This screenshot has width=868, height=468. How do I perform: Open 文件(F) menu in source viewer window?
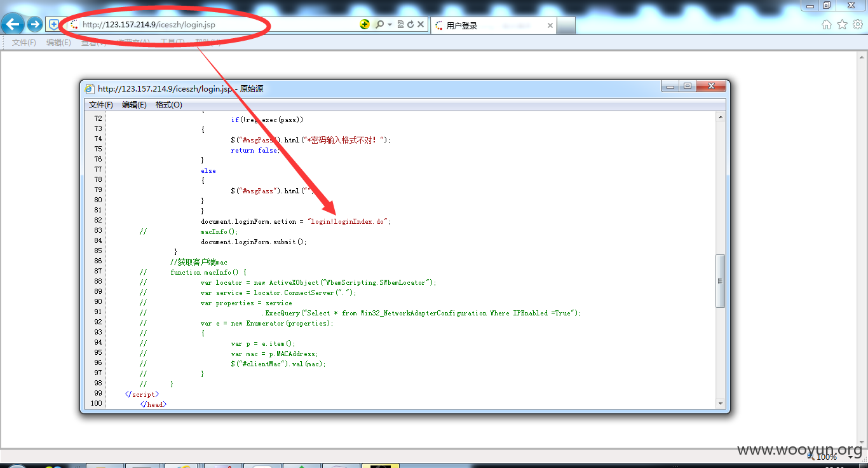(x=101, y=105)
